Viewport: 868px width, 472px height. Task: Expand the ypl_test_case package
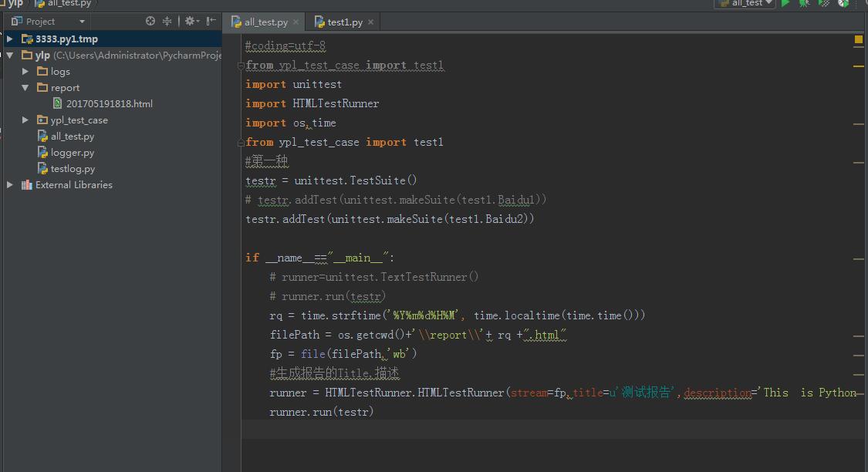pos(25,120)
